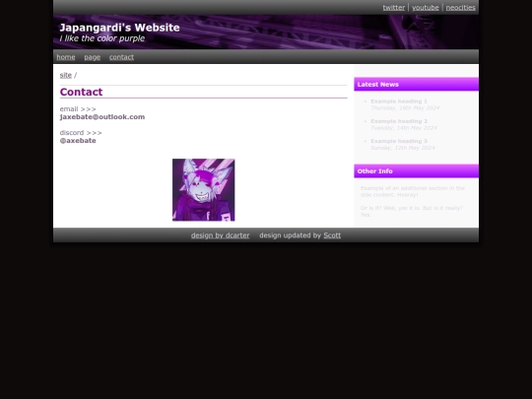
Task: Click the 'discord >>>' label
Action: 81,133
